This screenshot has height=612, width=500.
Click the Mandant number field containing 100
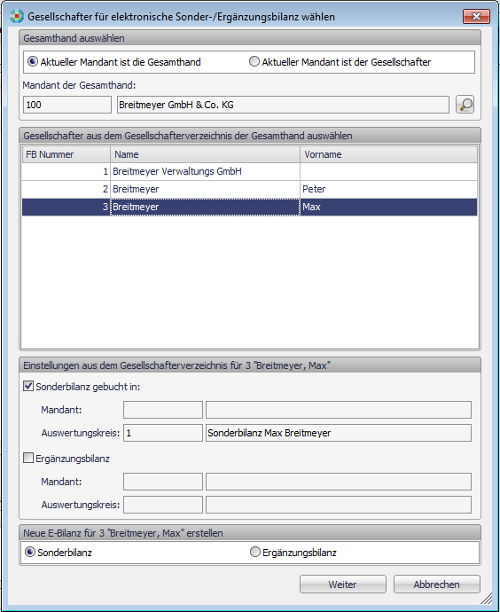67,105
